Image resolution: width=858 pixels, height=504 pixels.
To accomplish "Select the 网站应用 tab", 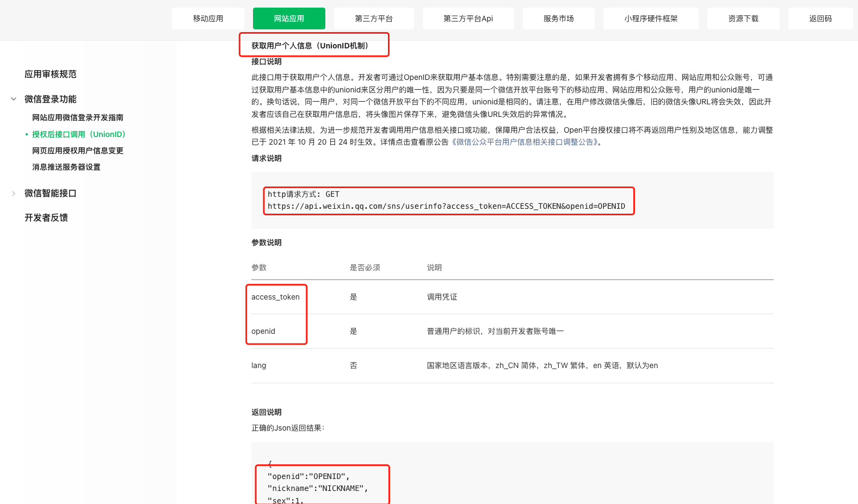I will (x=289, y=18).
